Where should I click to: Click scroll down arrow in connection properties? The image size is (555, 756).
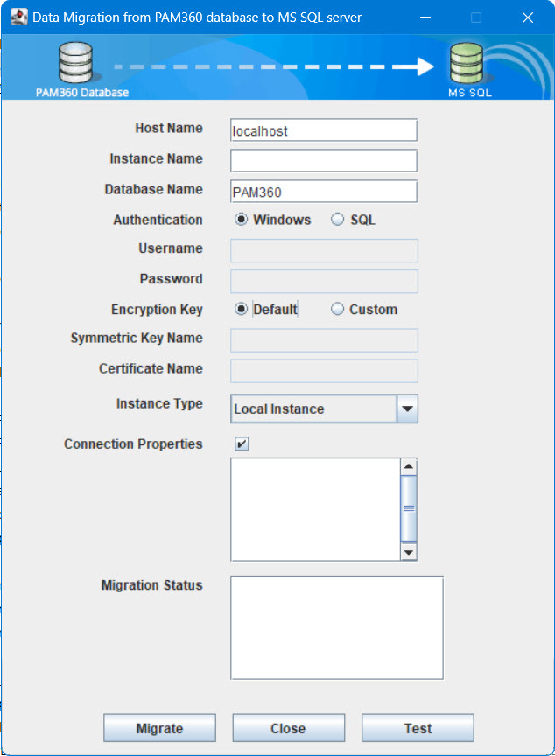click(x=409, y=552)
